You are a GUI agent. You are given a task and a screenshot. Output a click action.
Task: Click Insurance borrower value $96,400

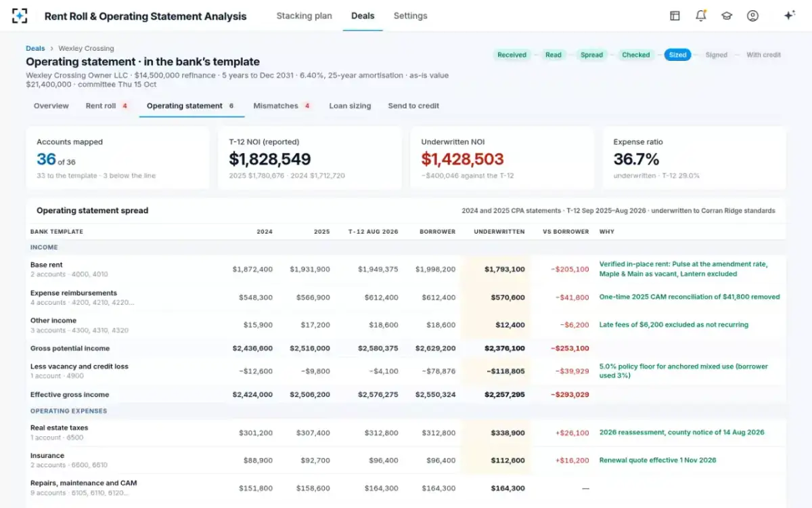click(x=440, y=461)
